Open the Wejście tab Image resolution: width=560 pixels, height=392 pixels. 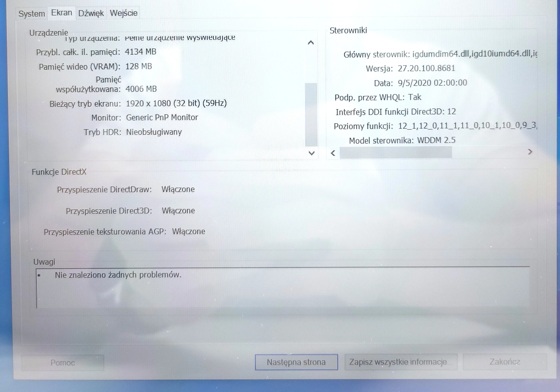click(x=124, y=13)
